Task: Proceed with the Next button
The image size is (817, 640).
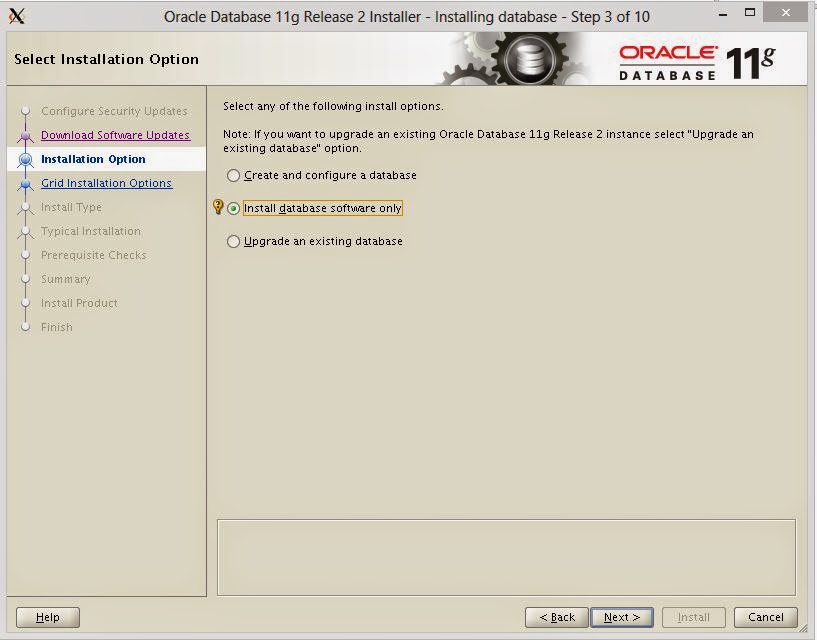Action: pos(622,617)
